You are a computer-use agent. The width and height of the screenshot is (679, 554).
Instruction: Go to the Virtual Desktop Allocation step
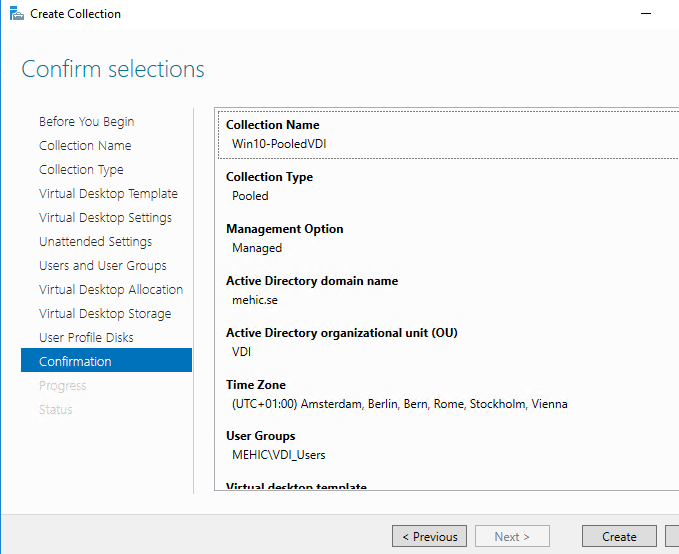tap(111, 290)
